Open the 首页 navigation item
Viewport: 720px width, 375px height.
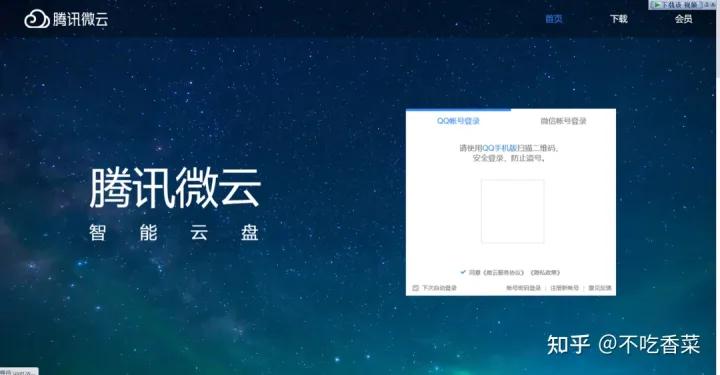(x=554, y=19)
